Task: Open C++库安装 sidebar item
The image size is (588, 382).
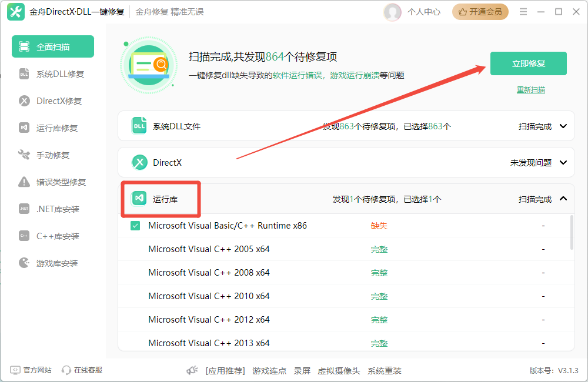Action: (x=53, y=236)
